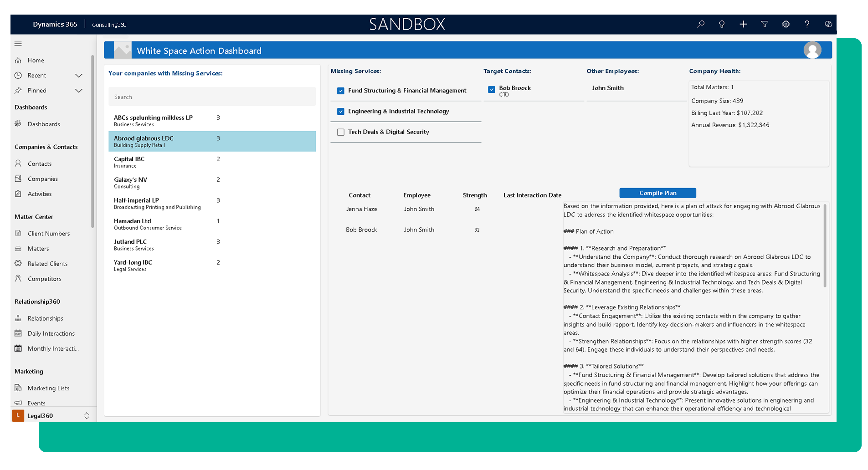
Task: Uncheck the Bob Broock target contact
Action: point(492,90)
